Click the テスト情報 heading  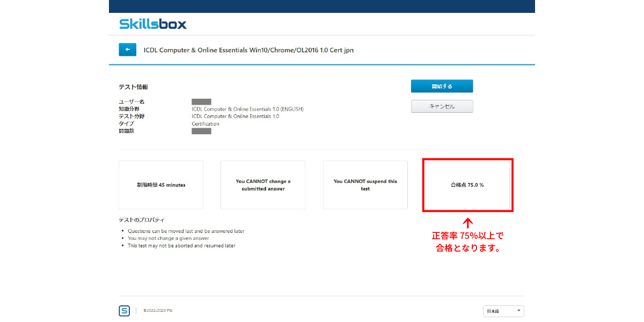(x=133, y=87)
